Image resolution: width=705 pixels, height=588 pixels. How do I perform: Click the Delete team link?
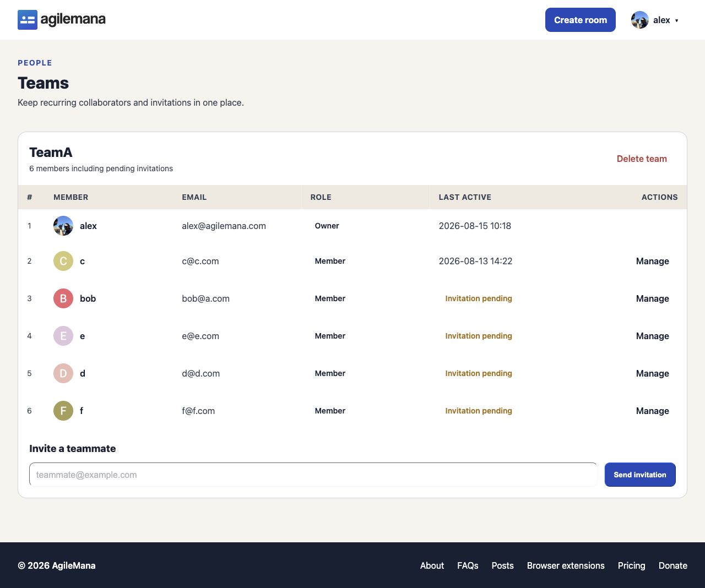click(642, 159)
